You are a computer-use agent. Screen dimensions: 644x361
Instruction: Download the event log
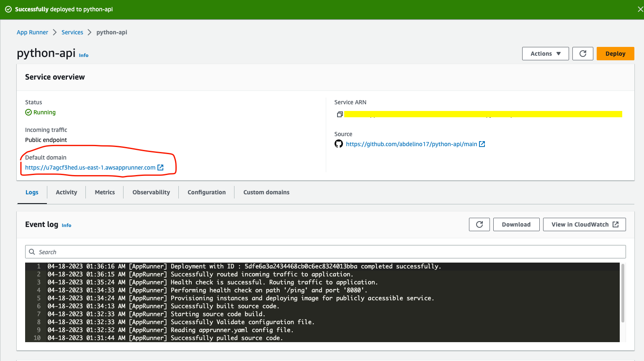point(516,224)
